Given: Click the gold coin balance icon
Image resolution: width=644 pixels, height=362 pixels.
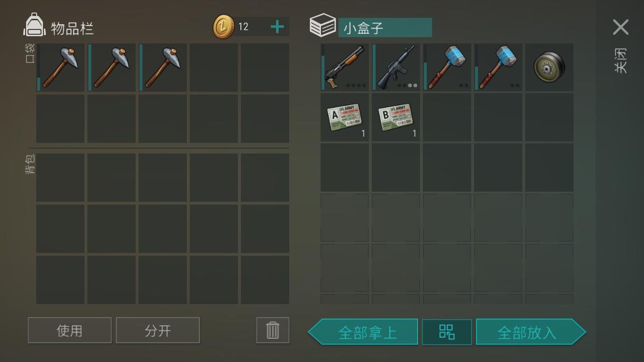Looking at the screenshot, I should (224, 27).
